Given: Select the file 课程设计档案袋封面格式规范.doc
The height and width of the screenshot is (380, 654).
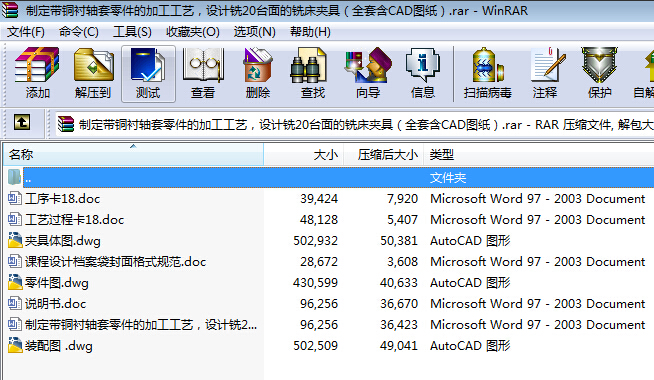Looking at the screenshot, I should [x=116, y=262].
